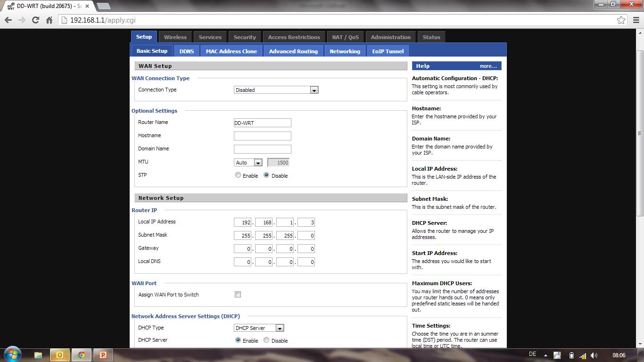Open Outlook from the taskbar

coord(60,355)
